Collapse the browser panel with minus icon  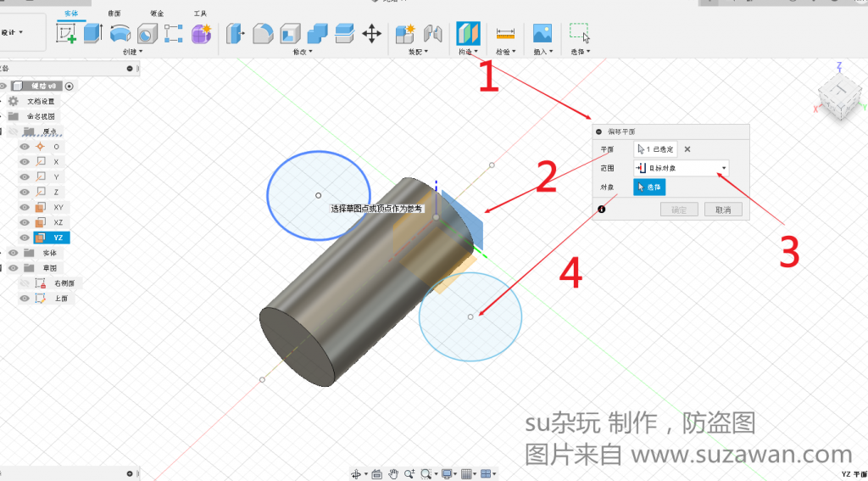(x=130, y=69)
